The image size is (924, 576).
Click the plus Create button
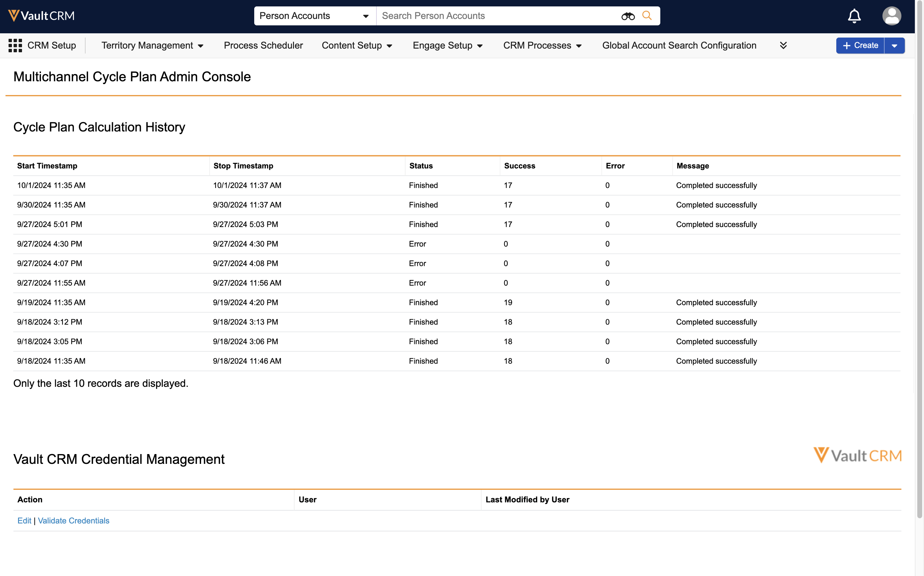coord(860,45)
